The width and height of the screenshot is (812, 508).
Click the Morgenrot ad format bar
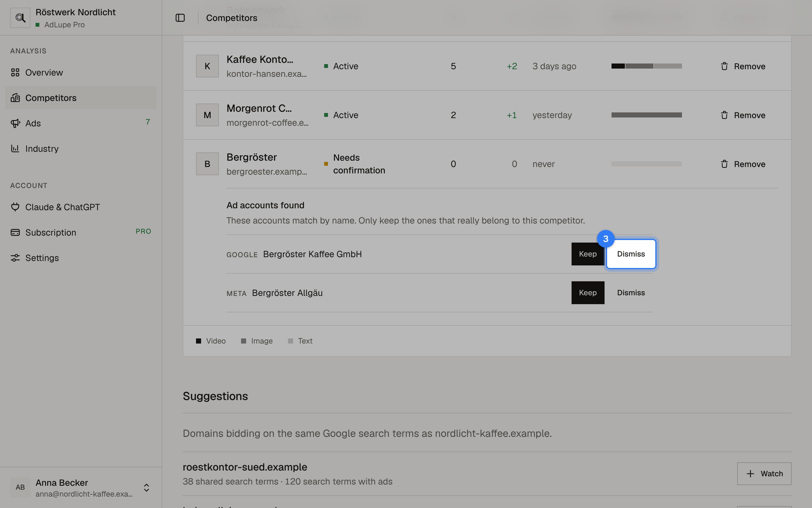tap(646, 115)
